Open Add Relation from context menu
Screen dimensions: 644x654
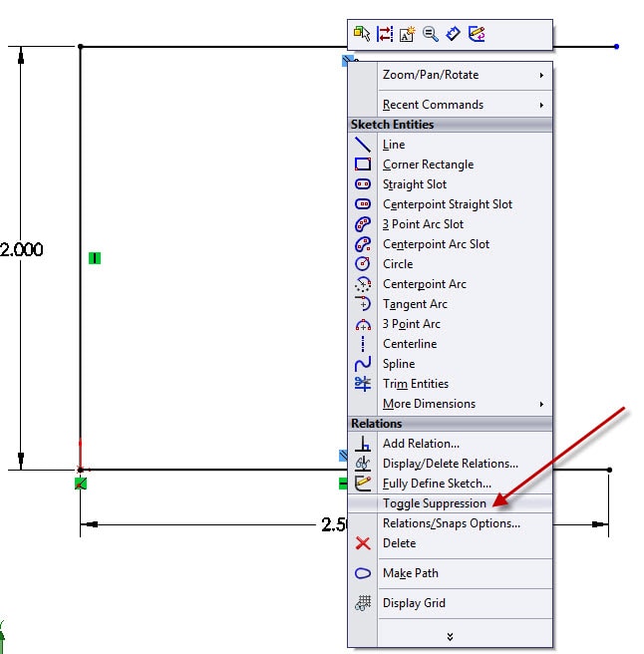pos(421,444)
